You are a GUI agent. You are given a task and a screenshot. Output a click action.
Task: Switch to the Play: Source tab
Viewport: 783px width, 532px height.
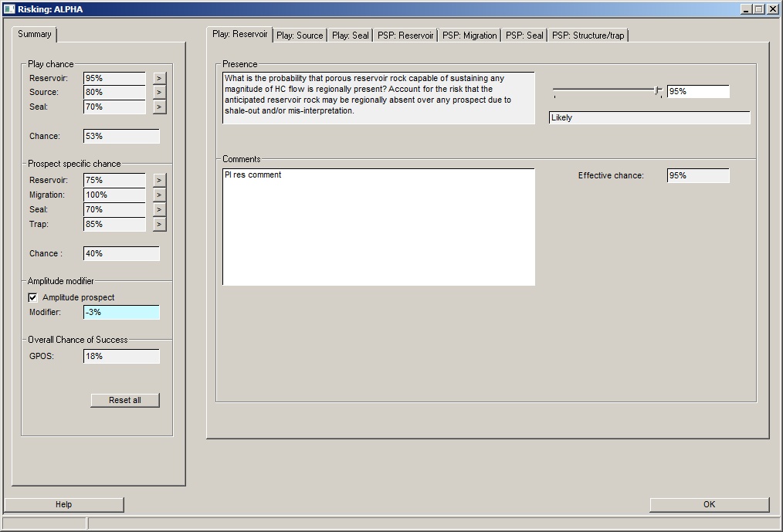pos(300,36)
